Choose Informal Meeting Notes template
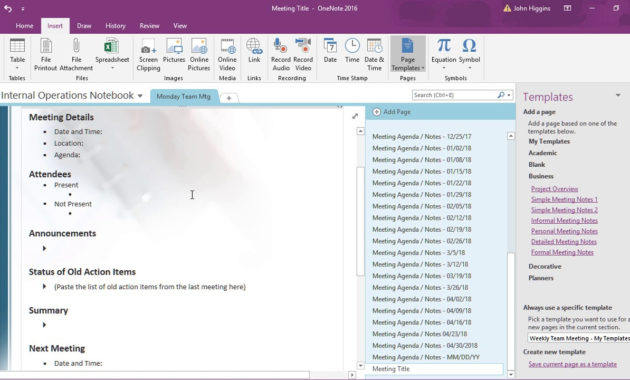The height and width of the screenshot is (380, 630). 564,221
